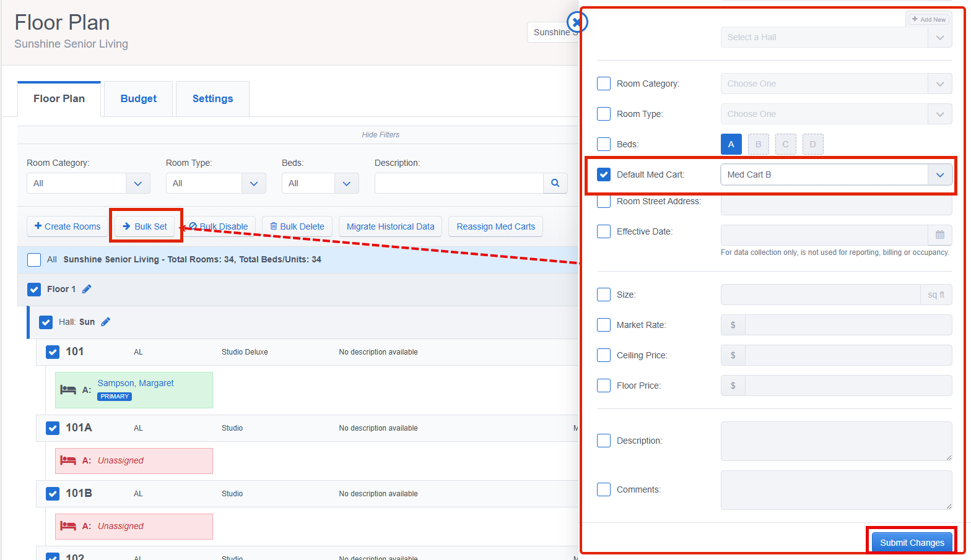This screenshot has height=560, width=971.
Task: Enable the Floor Price checkbox
Action: [604, 386]
